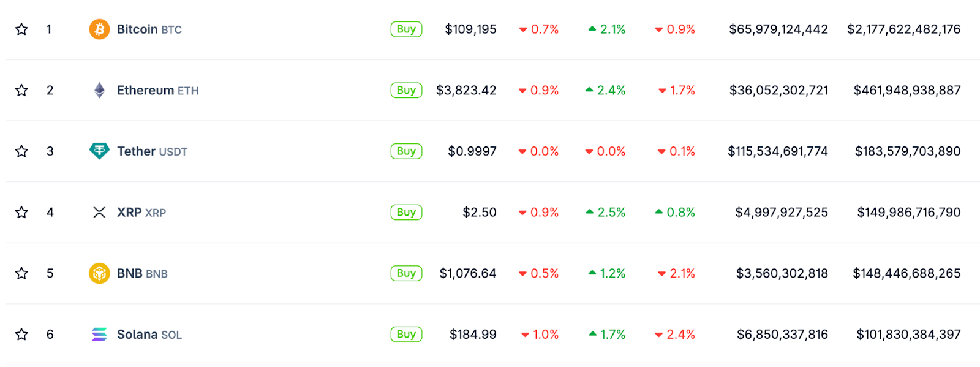Screen dimensions: 980x367
Task: Toggle the star next to Ethereum
Action: click(21, 91)
